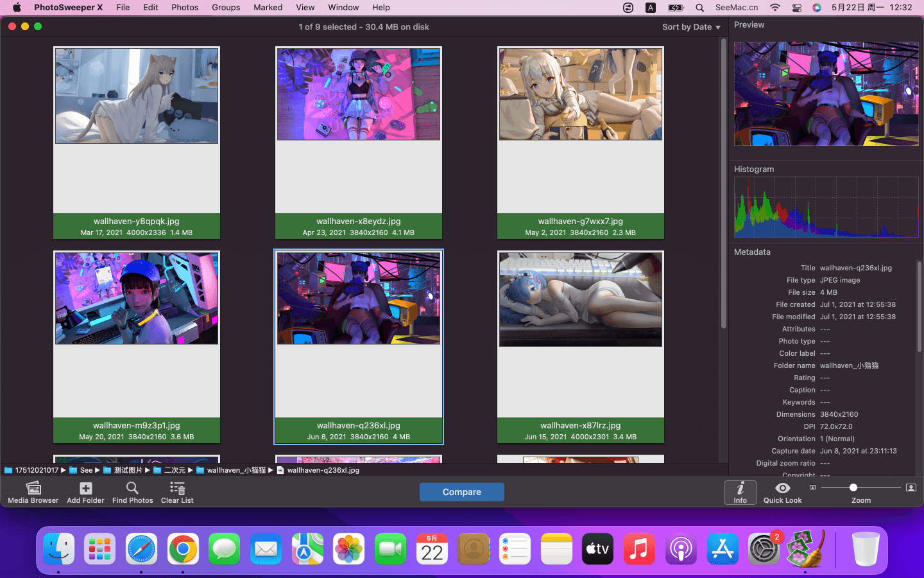Click the See folder in path bar
924x578 pixels.
[x=81, y=470]
